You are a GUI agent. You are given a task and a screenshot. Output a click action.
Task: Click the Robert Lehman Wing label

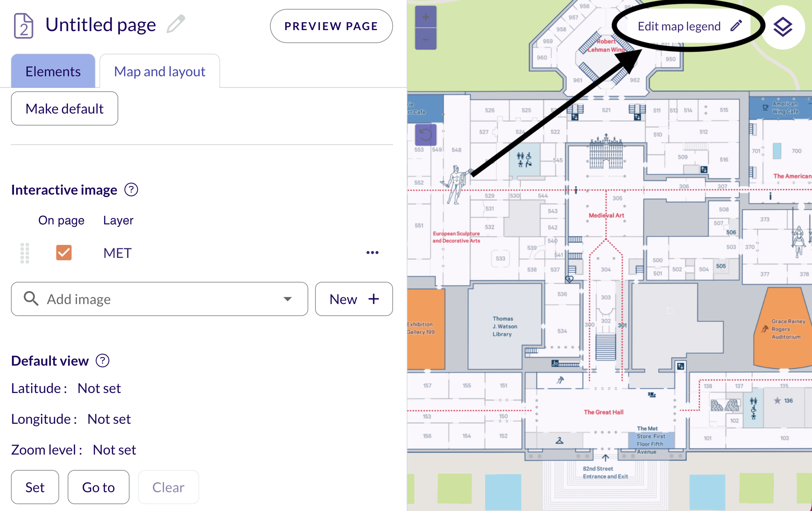coord(606,45)
